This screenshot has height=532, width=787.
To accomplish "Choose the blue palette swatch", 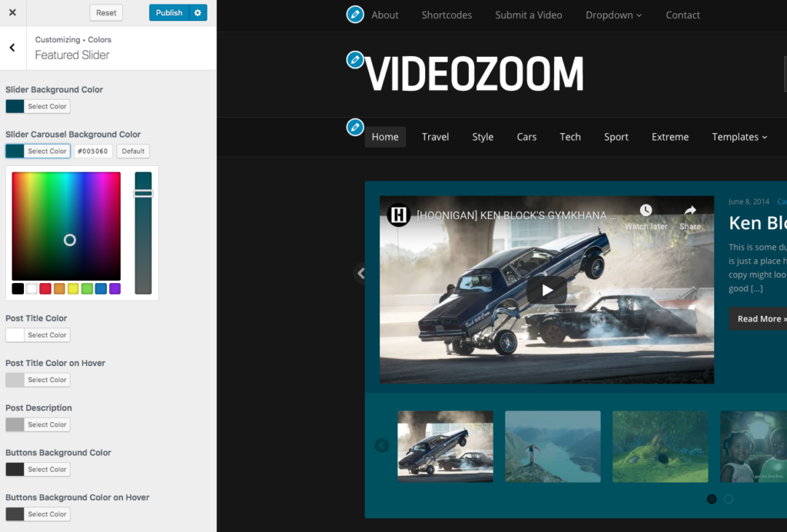I will coord(101,288).
